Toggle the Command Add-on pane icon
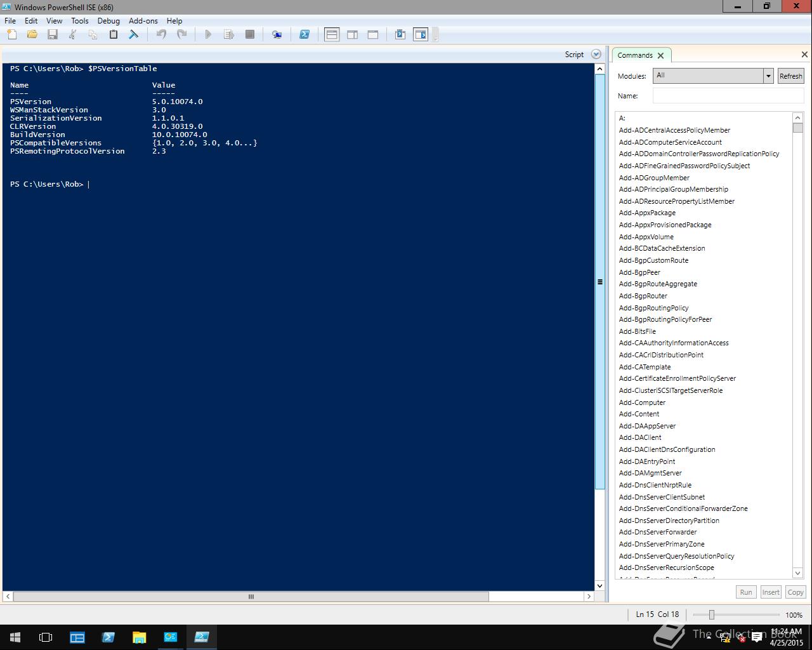The image size is (812, 650). [x=421, y=34]
